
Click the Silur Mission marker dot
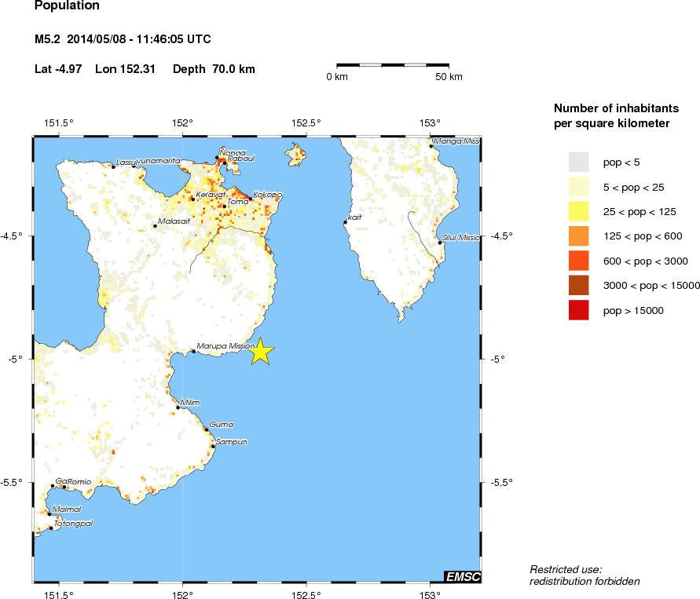(x=439, y=243)
